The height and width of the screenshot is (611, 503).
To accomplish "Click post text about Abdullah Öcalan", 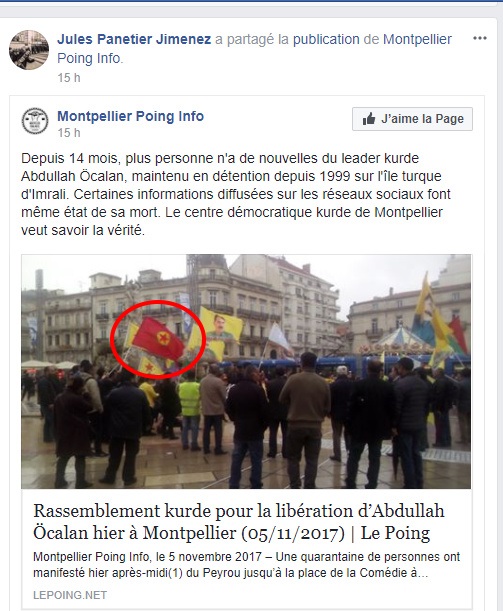I will pyautogui.click(x=236, y=194).
